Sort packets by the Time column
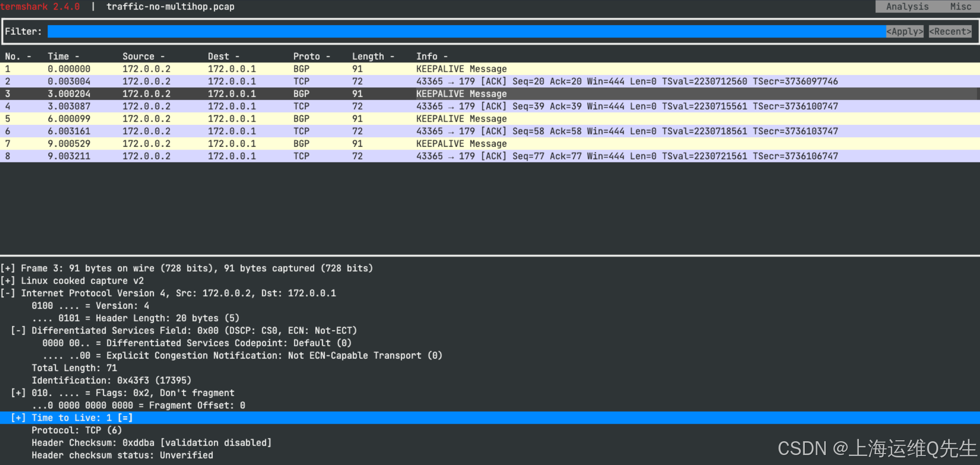This screenshot has width=980, height=465. (63, 57)
